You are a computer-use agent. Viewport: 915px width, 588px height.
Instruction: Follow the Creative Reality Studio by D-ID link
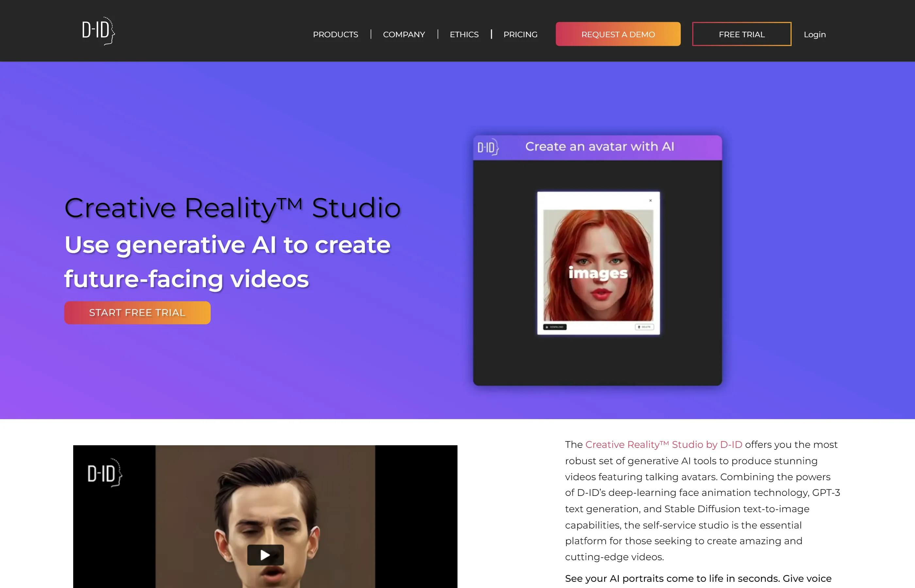[664, 445]
